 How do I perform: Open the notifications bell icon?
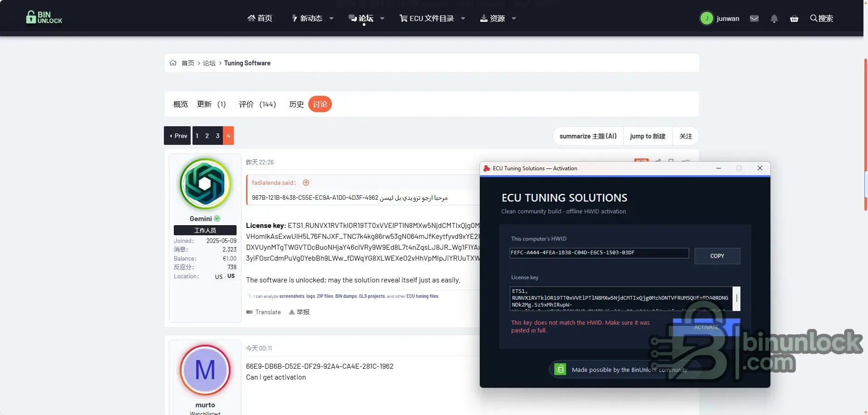pyautogui.click(x=774, y=19)
